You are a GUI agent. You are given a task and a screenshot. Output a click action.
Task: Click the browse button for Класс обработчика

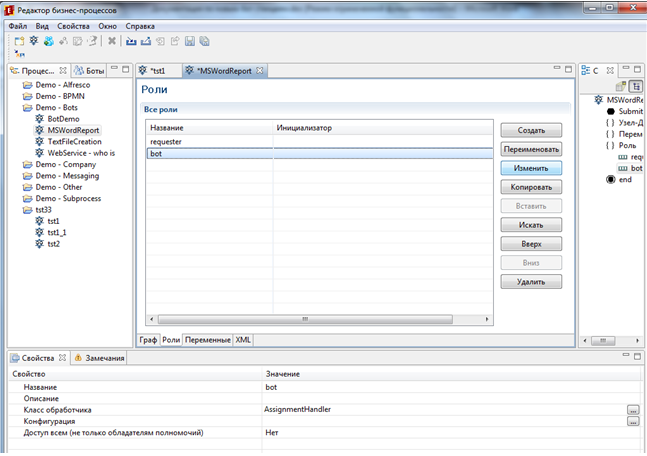pyautogui.click(x=633, y=410)
